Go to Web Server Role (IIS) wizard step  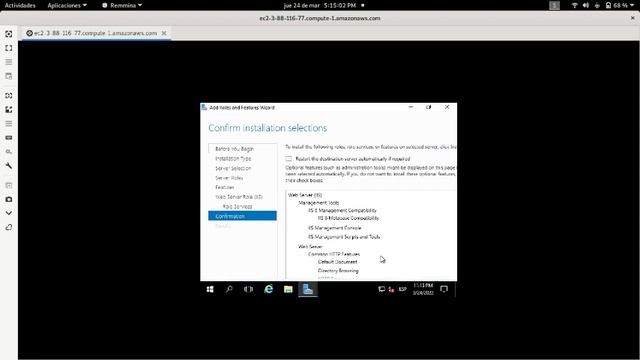pyautogui.click(x=239, y=197)
